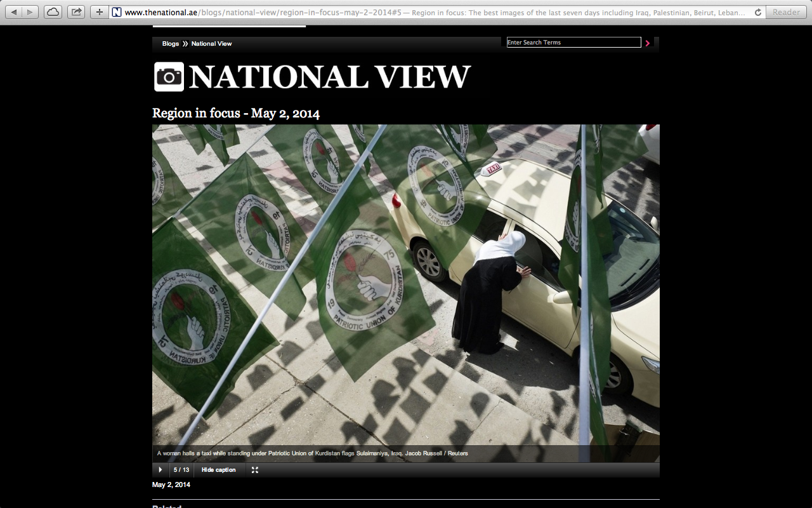Open Safari Reader view
This screenshot has width=812, height=508.
(x=786, y=11)
